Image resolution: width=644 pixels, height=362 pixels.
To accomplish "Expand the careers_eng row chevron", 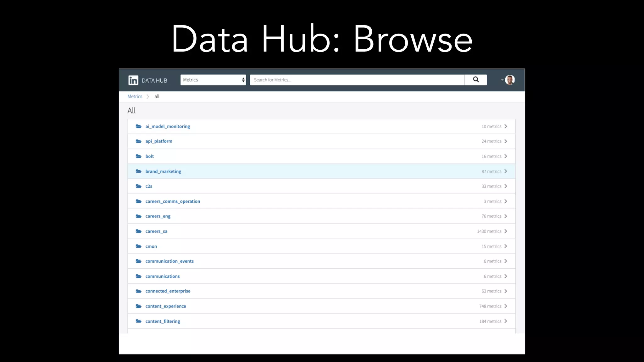I will point(506,216).
